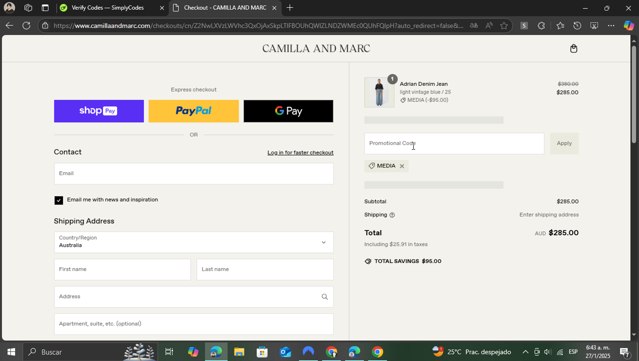Open the SimplyCodes extension icon

[524, 26]
